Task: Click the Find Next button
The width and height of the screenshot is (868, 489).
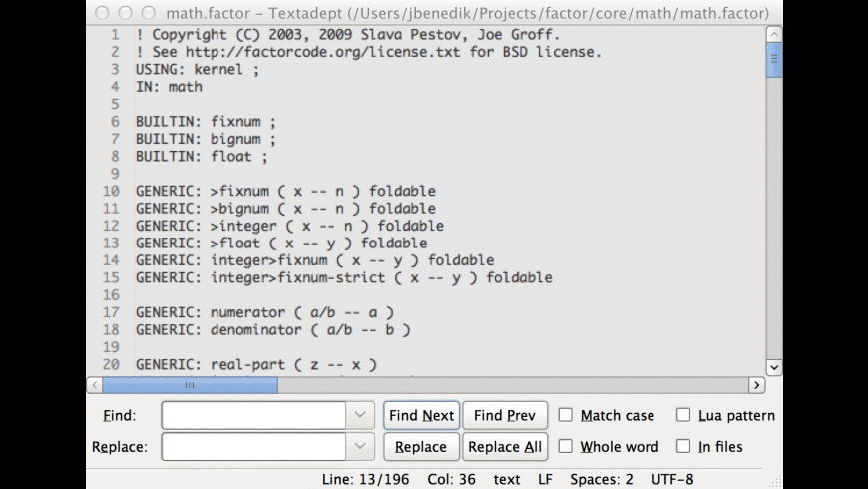Action: coord(421,415)
